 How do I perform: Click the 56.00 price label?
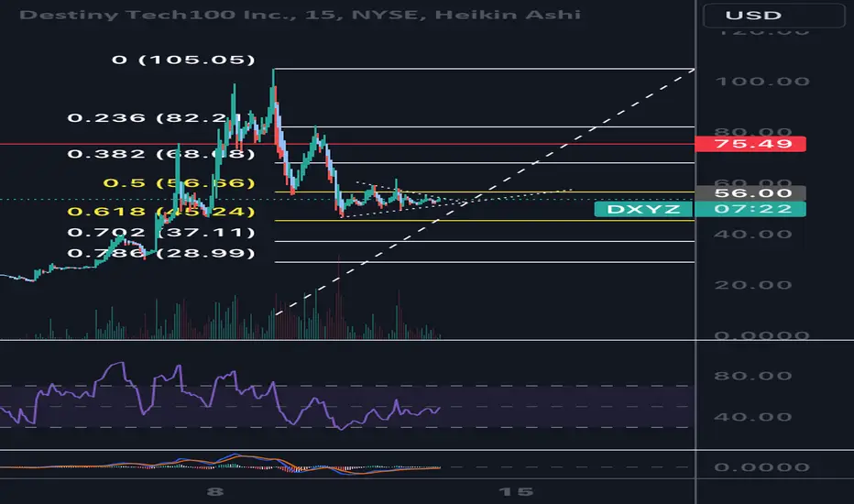[x=750, y=192]
